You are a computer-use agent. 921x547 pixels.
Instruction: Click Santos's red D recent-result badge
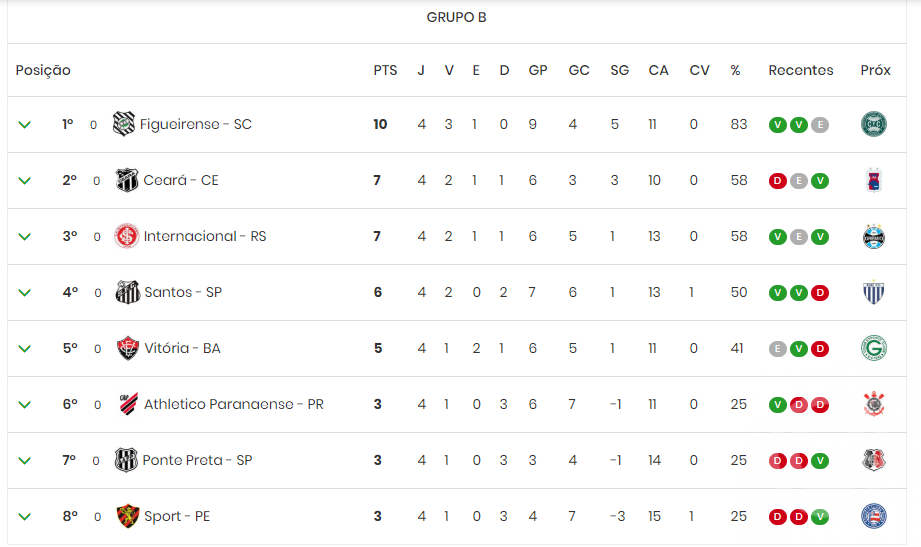click(x=820, y=293)
